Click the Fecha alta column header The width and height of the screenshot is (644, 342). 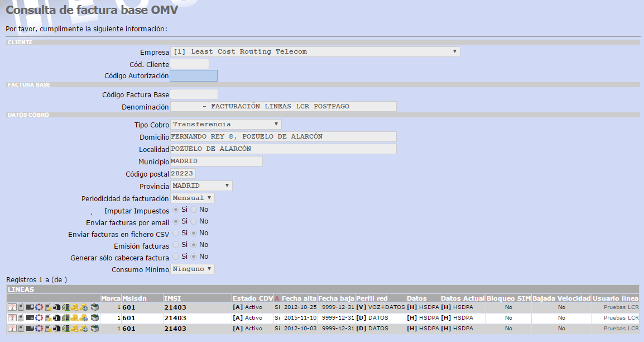coord(299,298)
